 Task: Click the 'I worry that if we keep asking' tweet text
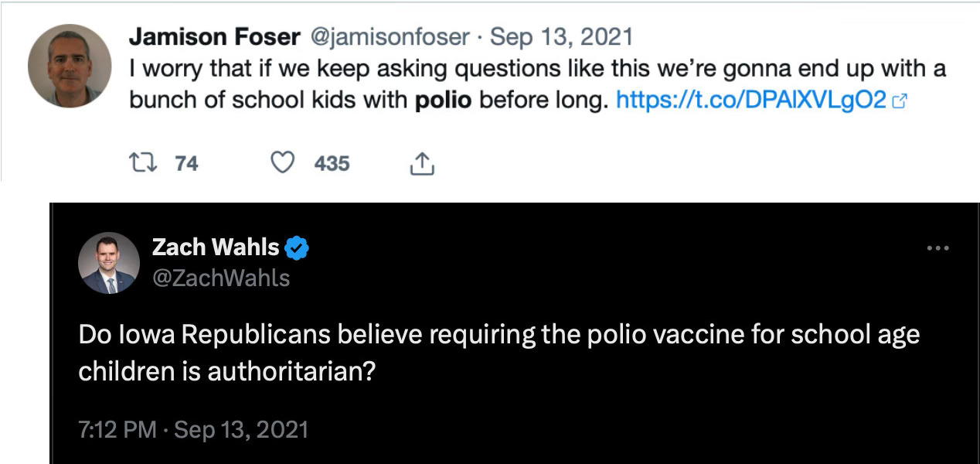(537, 85)
